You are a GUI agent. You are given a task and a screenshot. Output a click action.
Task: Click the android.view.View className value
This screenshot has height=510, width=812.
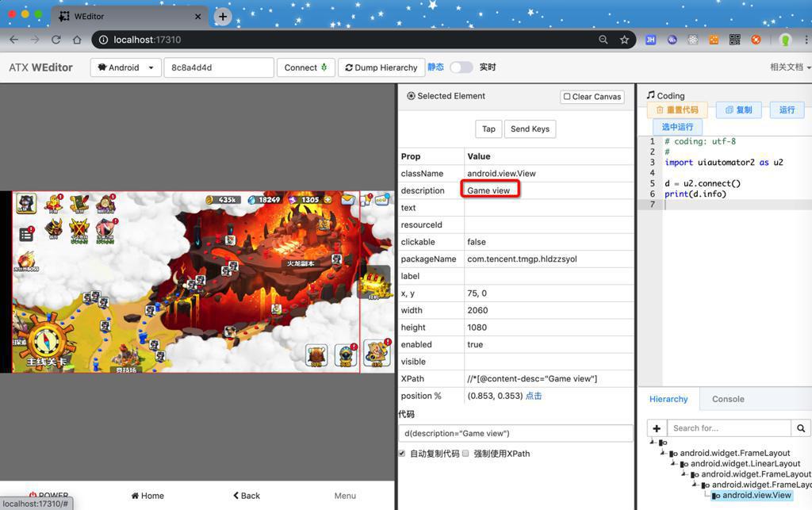501,174
